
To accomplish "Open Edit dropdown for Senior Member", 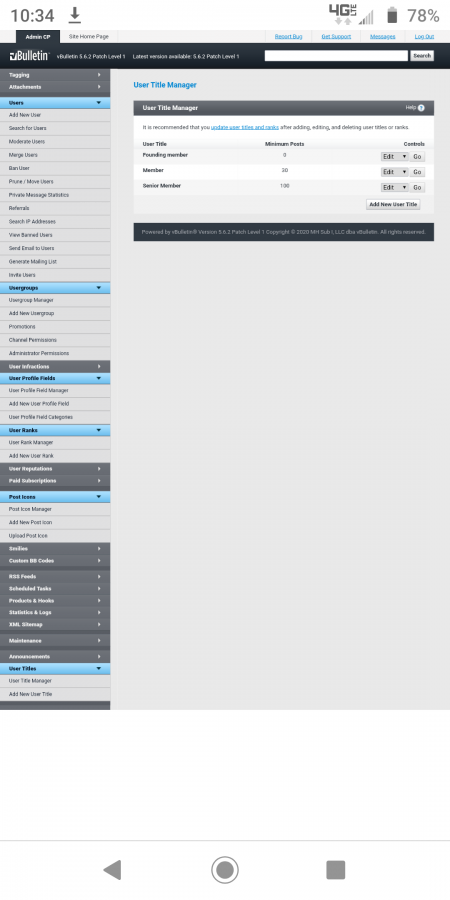I will click(x=394, y=187).
